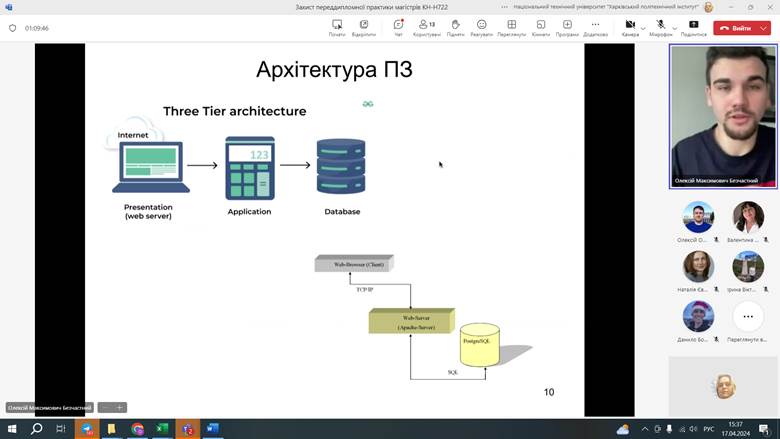Toggle the microphone mute
This screenshot has width=780, height=439.
(660, 26)
